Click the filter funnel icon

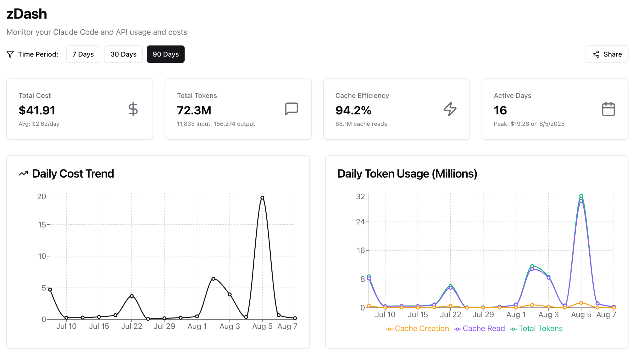point(10,54)
